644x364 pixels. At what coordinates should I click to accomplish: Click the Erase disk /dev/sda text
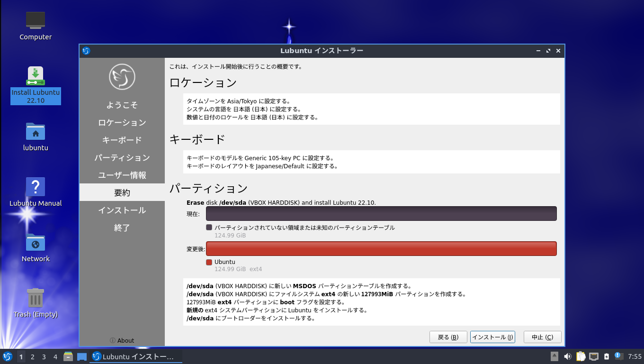click(281, 202)
